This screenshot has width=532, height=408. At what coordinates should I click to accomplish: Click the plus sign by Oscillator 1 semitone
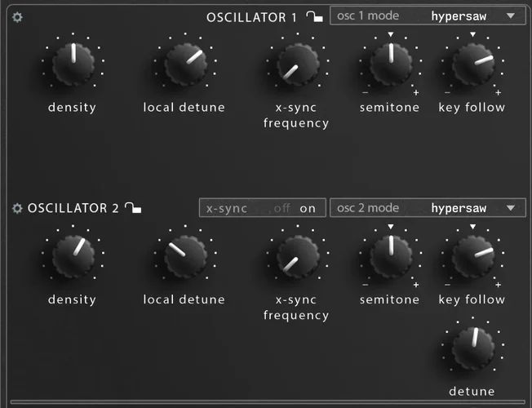pos(416,93)
